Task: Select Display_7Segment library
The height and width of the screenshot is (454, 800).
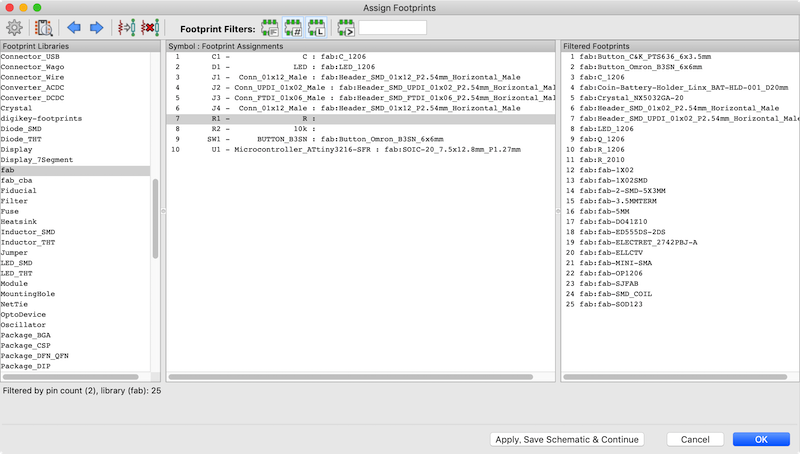Action: point(75,160)
